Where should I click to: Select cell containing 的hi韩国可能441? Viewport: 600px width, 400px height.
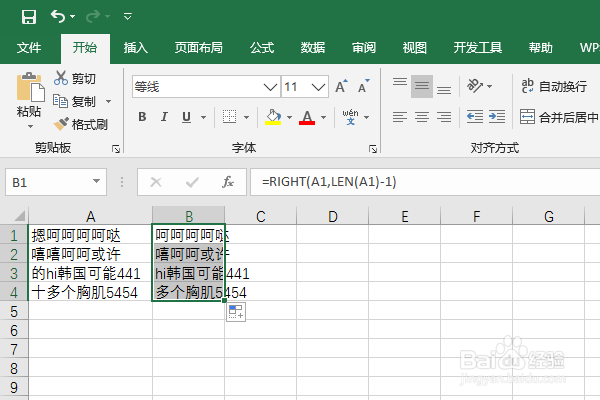[x=90, y=273]
